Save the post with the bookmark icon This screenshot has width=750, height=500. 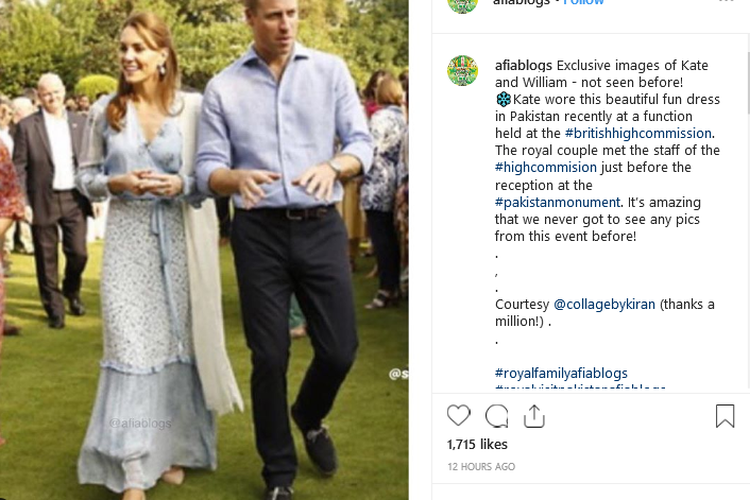(725, 415)
